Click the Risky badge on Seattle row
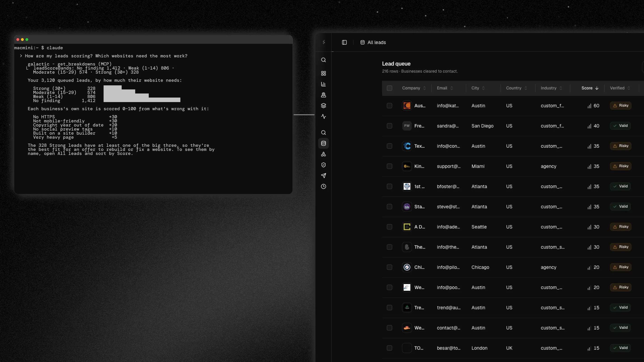This screenshot has height=362, width=644. point(621,227)
